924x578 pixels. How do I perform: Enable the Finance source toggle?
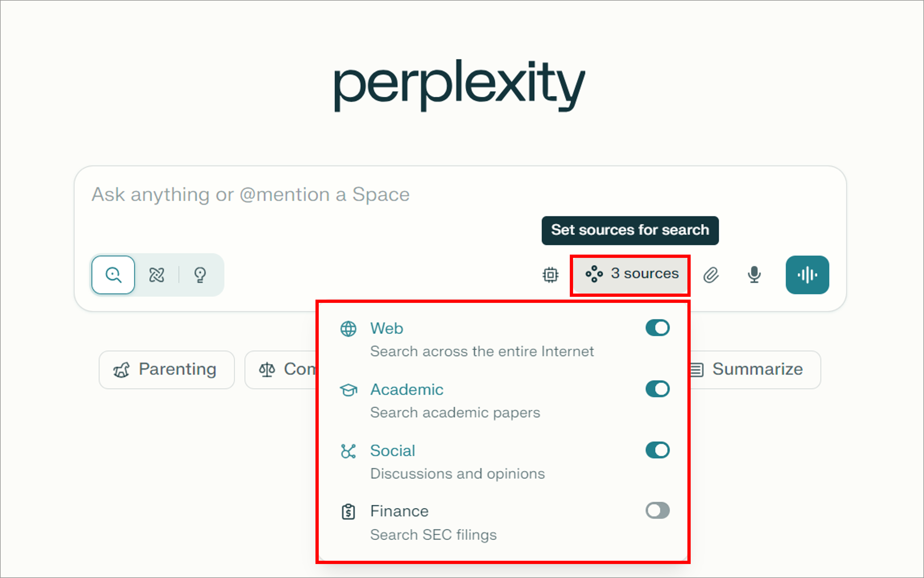pyautogui.click(x=658, y=510)
